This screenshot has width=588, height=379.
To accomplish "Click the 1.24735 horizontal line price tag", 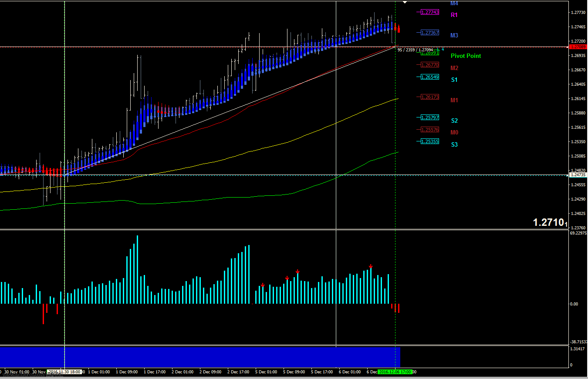I will (578, 175).
